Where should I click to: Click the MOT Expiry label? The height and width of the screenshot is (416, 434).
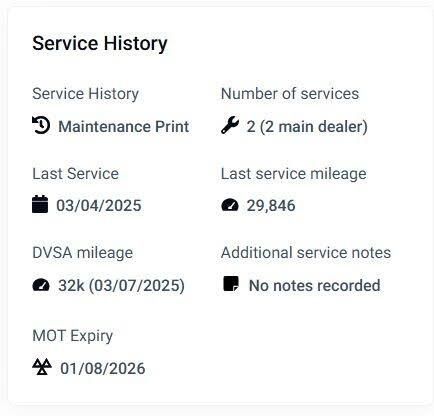73,336
